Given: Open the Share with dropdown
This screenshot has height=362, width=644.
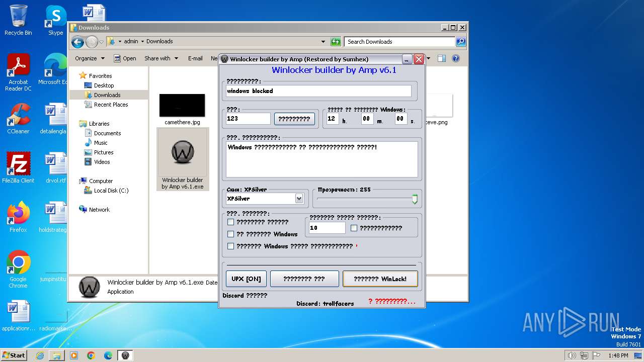Looking at the screenshot, I should tap(162, 58).
